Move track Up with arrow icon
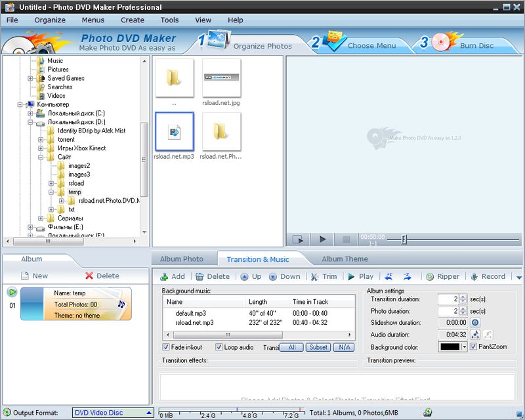Viewport: 525px width, 420px height. (x=244, y=277)
